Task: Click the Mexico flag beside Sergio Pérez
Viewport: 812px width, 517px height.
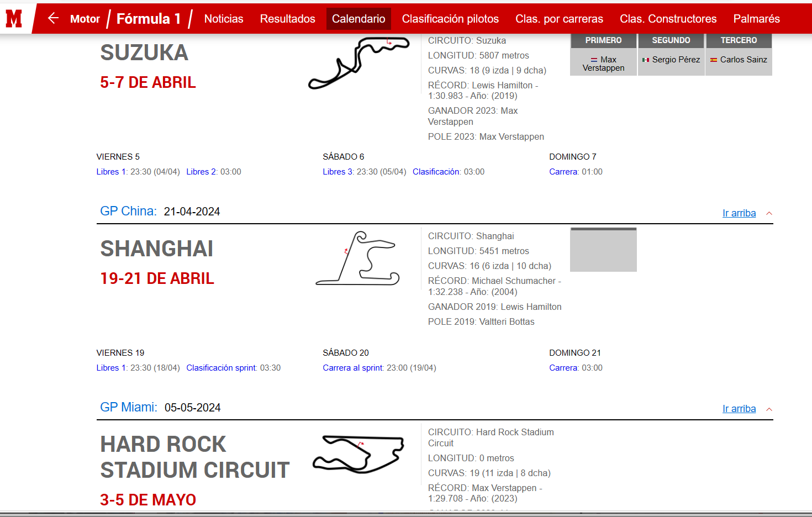Action: 646,60
